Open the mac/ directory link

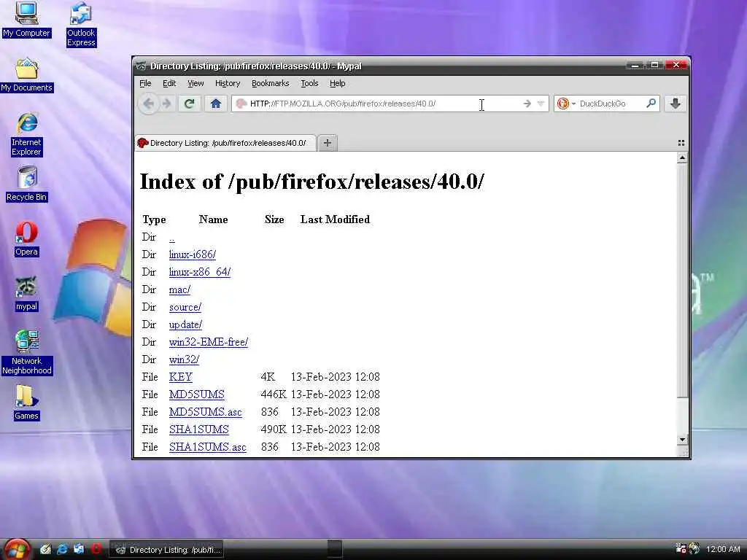point(179,289)
